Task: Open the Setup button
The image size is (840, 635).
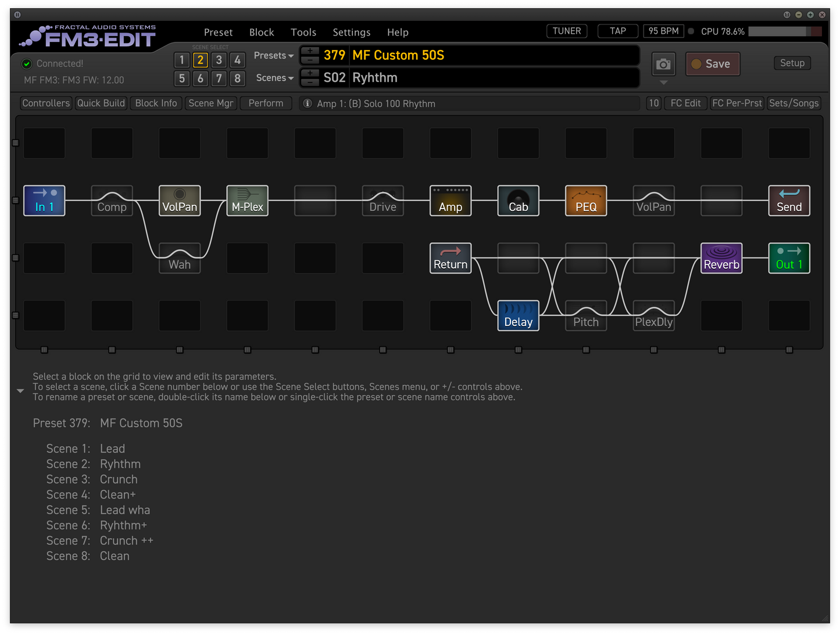Action: [x=792, y=63]
